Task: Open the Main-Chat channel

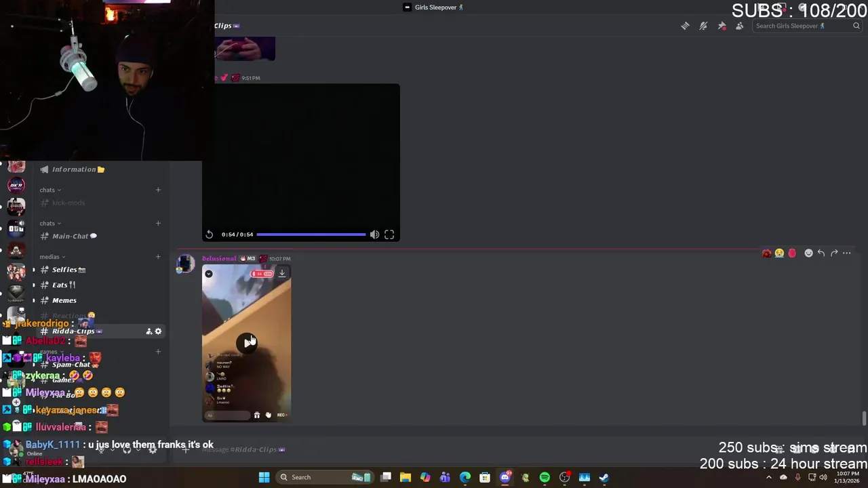Action: coord(98,236)
